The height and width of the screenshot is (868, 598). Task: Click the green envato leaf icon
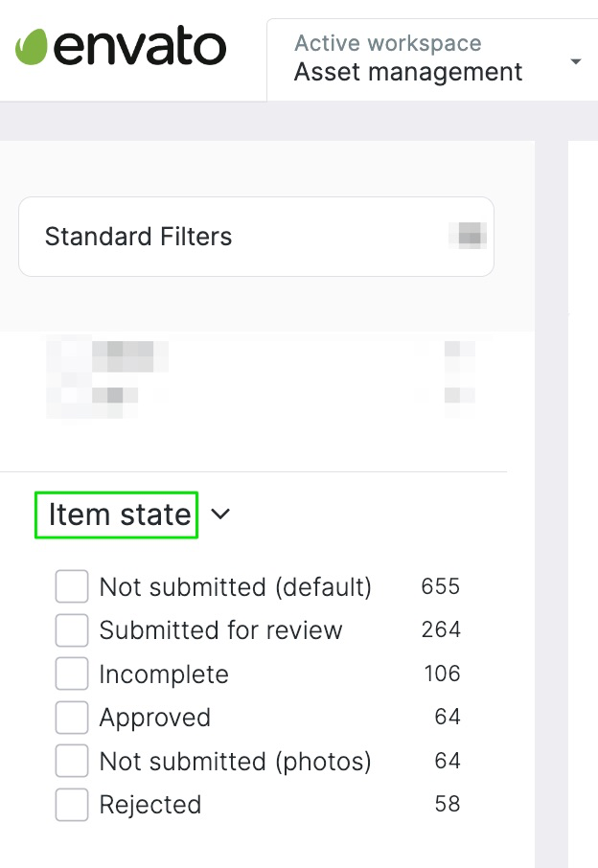(x=32, y=46)
